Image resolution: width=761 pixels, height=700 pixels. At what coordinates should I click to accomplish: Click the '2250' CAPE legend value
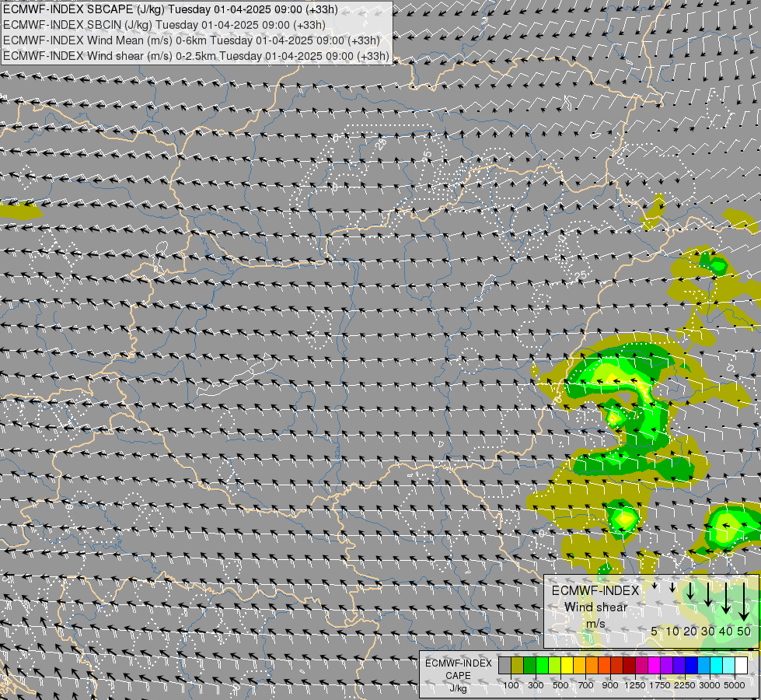pyautogui.click(x=685, y=685)
